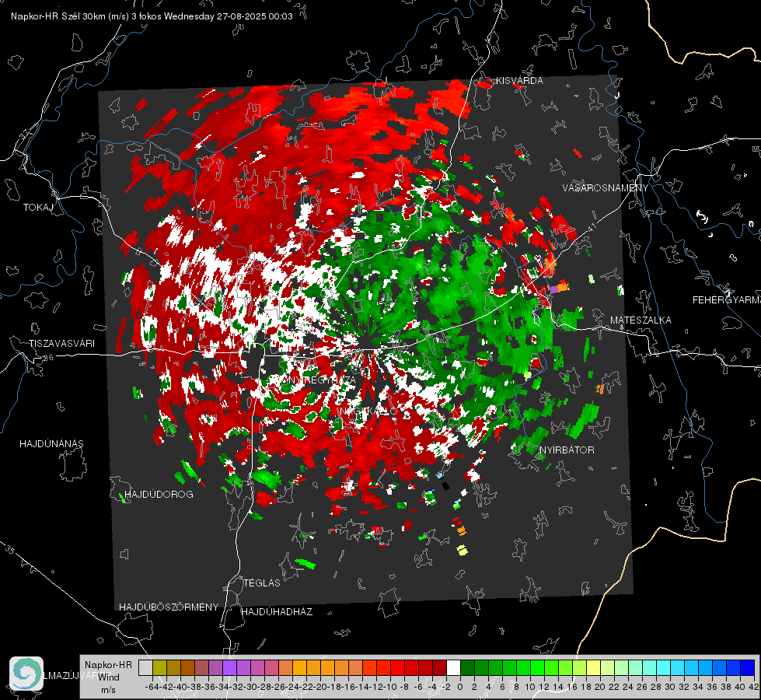761x700 pixels.
Task: Click the TISZAVASVÁRI town label
Action: pyautogui.click(x=61, y=344)
